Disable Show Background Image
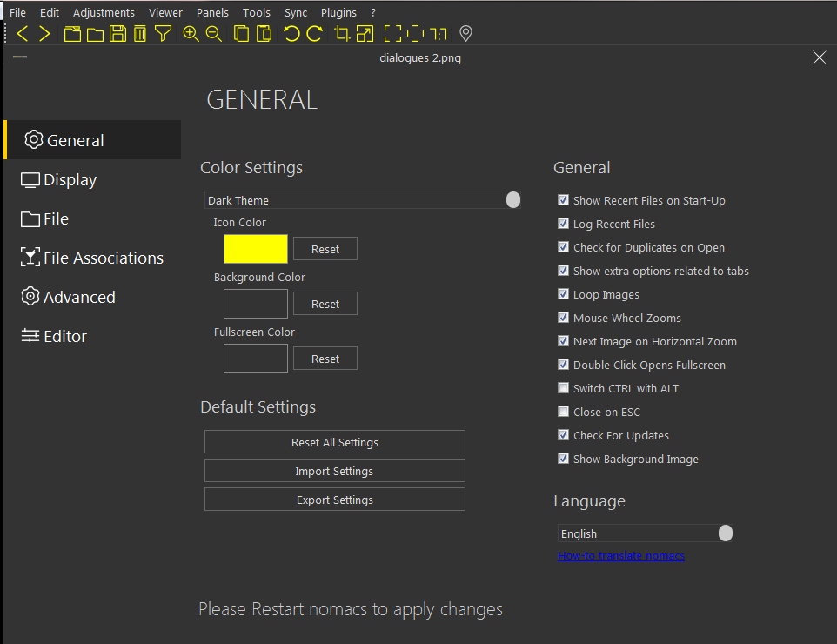The image size is (837, 644). coord(563,458)
